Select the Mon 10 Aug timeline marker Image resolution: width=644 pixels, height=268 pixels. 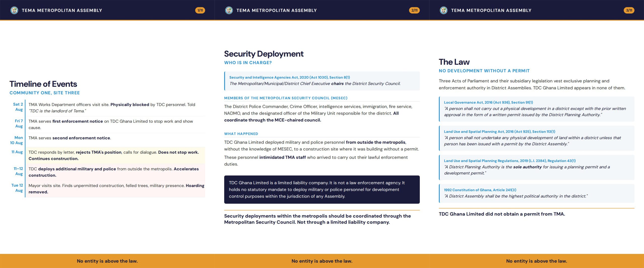click(x=17, y=140)
